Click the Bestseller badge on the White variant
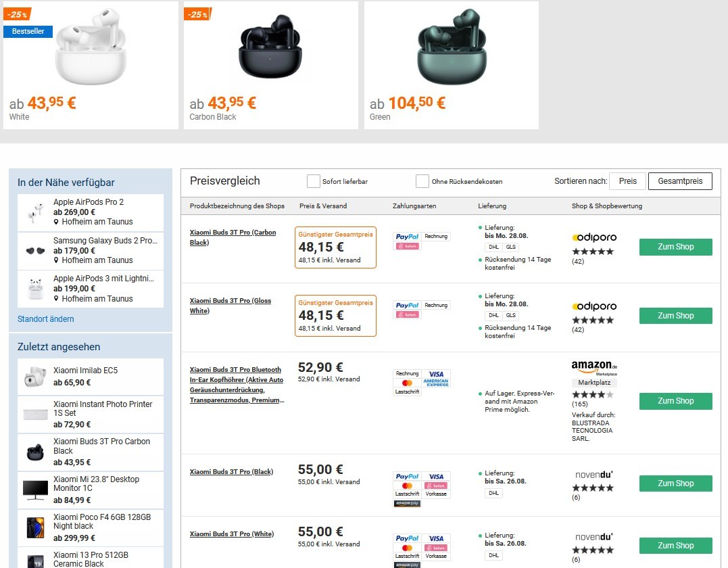Viewport: 728px width, 568px height. coord(28,31)
